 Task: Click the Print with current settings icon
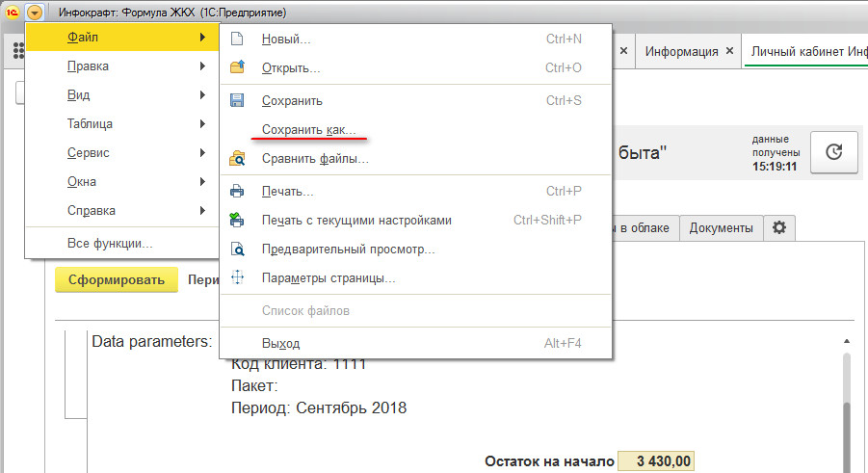coord(237,220)
